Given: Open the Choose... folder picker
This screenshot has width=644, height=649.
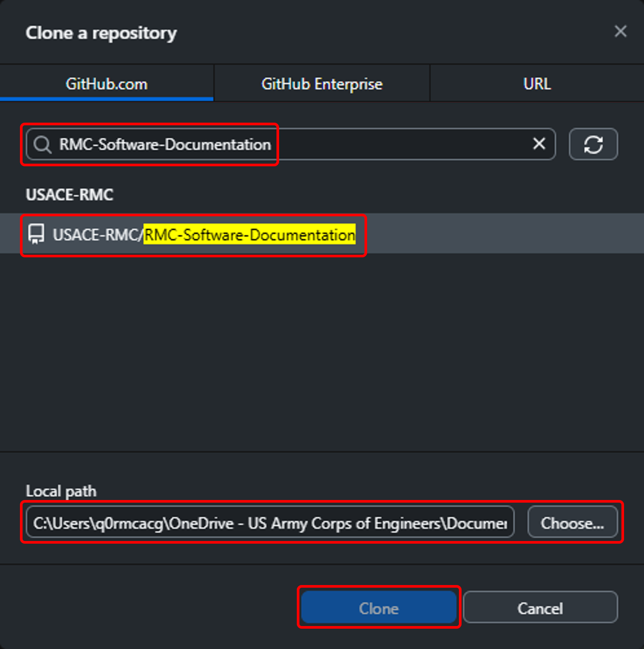Looking at the screenshot, I should (573, 523).
